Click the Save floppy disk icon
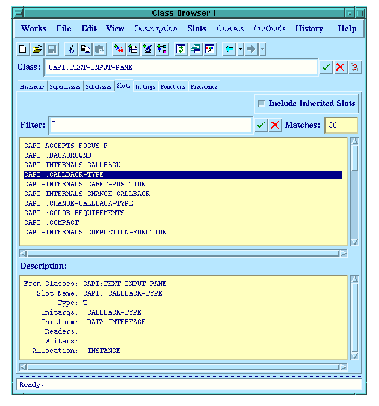The image size is (379, 406). point(52,49)
